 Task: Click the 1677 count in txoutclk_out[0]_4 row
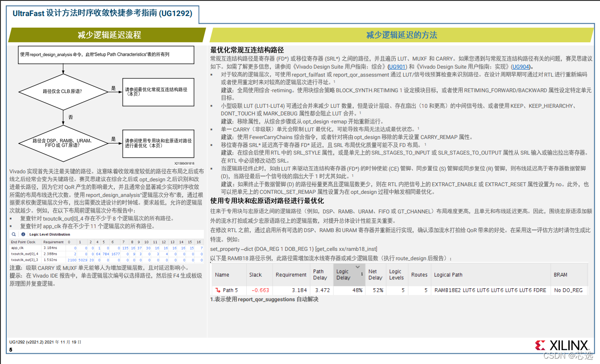[x=116, y=254]
